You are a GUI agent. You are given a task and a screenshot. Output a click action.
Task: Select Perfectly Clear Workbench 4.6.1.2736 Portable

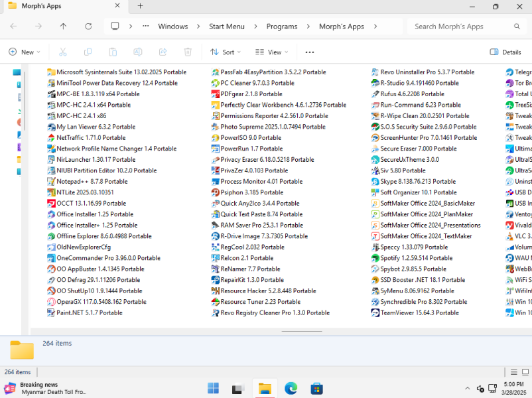tap(279, 105)
